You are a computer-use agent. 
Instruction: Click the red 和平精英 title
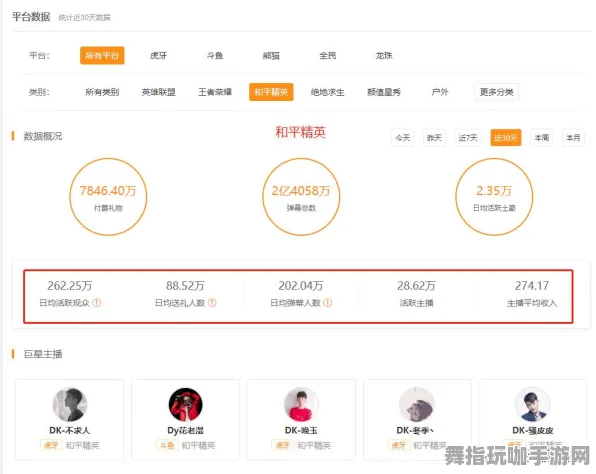(x=301, y=132)
